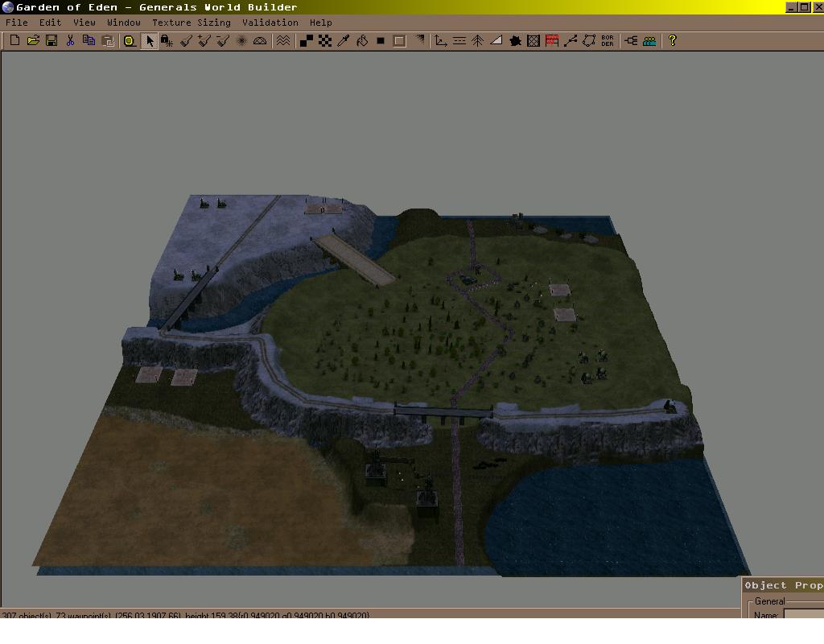Paste using clipboard icon
Screen dimensions: 824x644
[108, 40]
